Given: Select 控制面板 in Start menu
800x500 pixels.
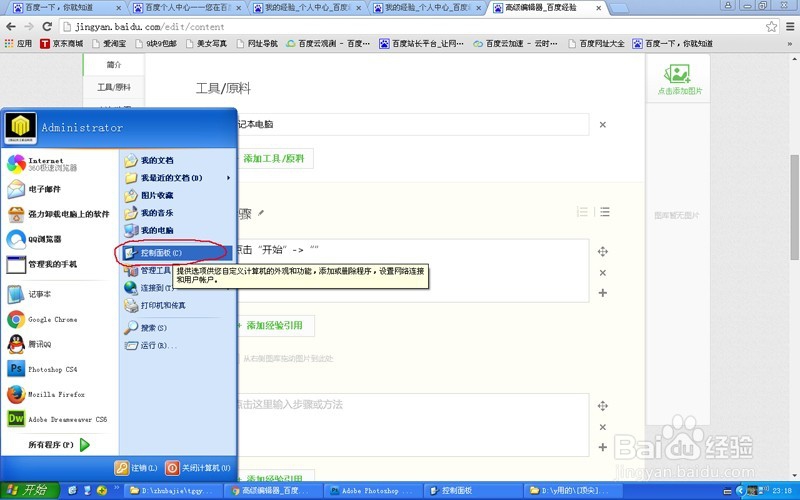Looking at the screenshot, I should [x=177, y=253].
